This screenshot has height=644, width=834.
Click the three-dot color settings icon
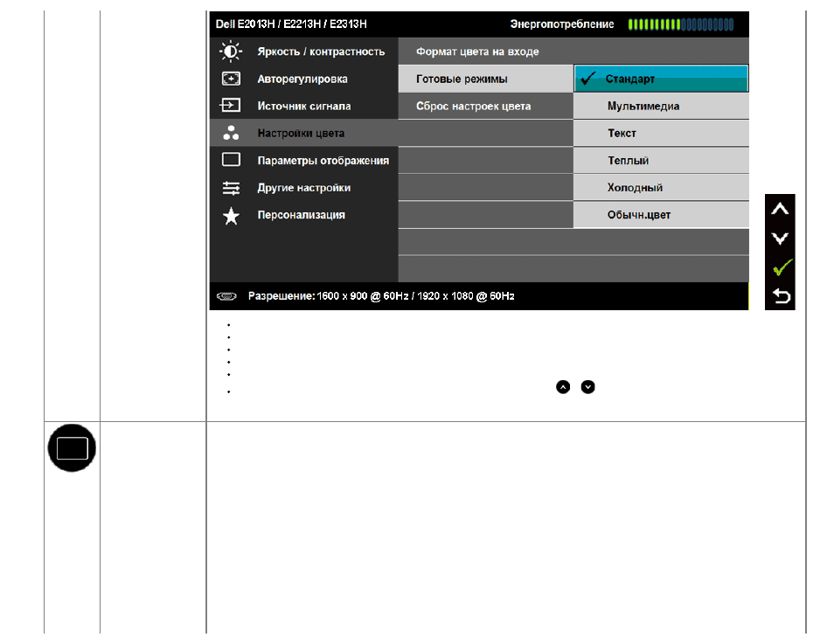231,133
